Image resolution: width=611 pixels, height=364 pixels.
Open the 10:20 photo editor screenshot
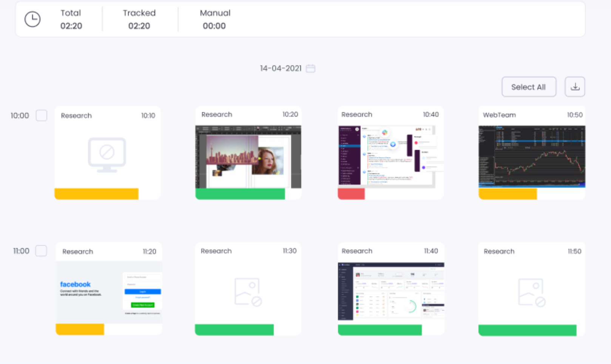click(248, 157)
